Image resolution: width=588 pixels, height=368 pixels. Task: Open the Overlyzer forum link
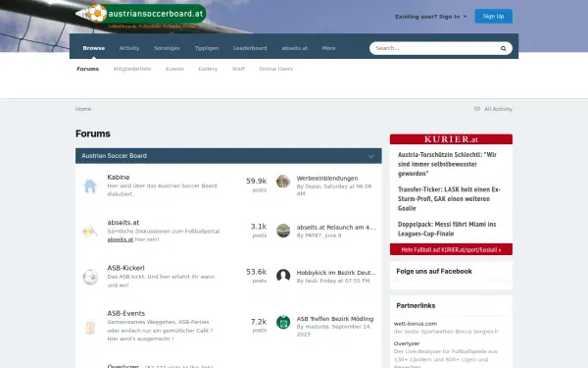[x=123, y=366]
